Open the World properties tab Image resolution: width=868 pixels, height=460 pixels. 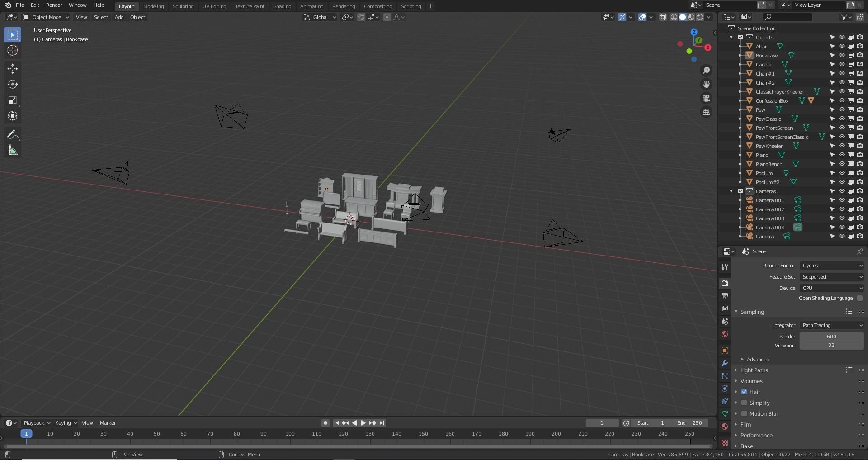(725, 334)
